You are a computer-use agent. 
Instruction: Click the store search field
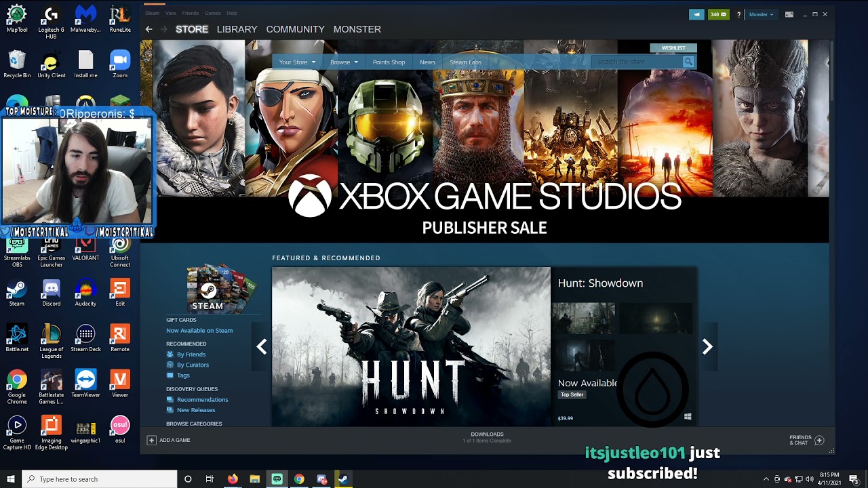[637, 62]
